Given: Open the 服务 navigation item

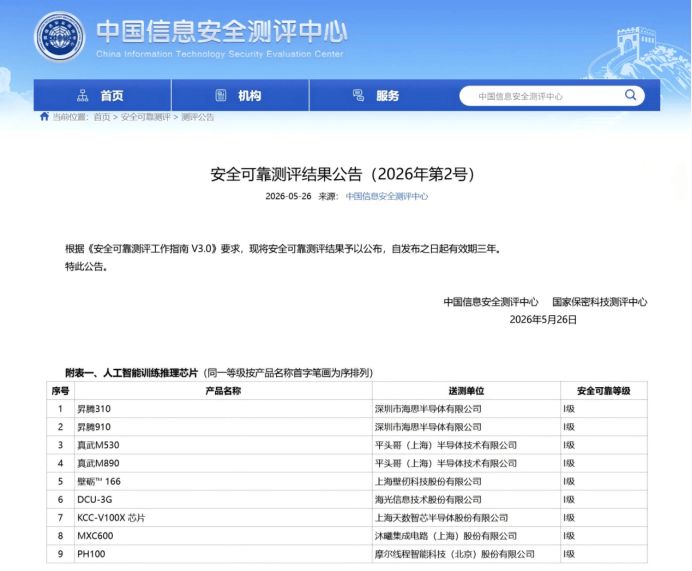Looking at the screenshot, I should (x=378, y=95).
